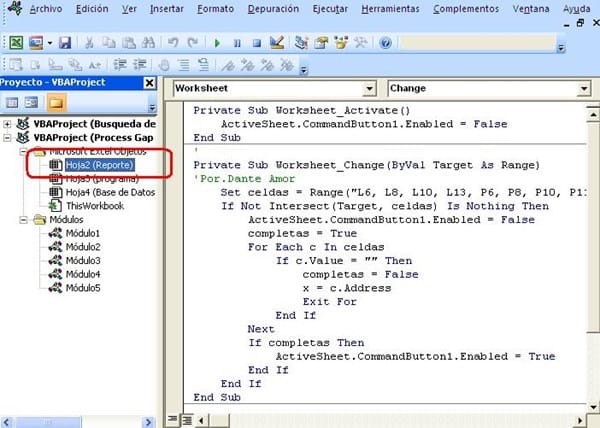Image resolution: width=600 pixels, height=428 pixels.
Task: Click the Paste clipboard icon
Action: point(129,42)
